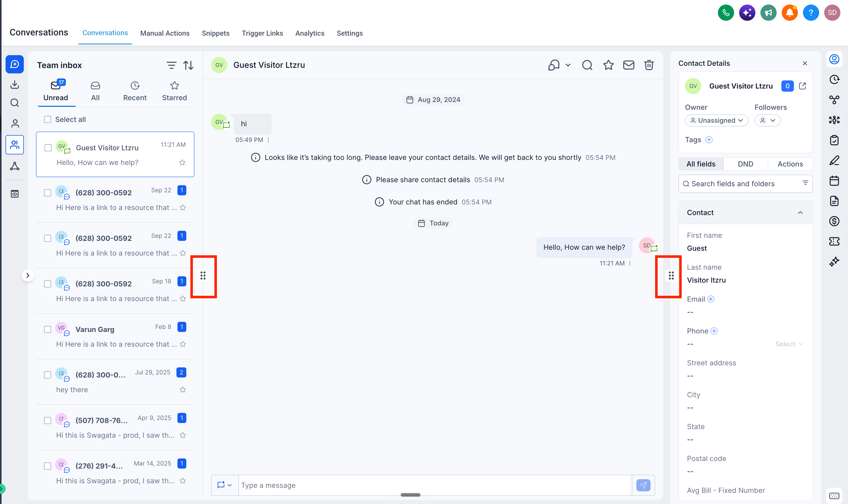The width and height of the screenshot is (848, 504).
Task: Click the search icon in left sidebar
Action: pyautogui.click(x=15, y=103)
